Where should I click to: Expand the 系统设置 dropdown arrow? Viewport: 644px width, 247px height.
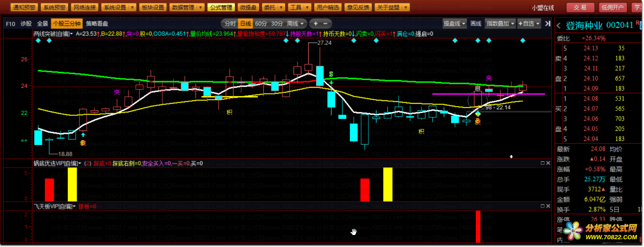(132, 7)
